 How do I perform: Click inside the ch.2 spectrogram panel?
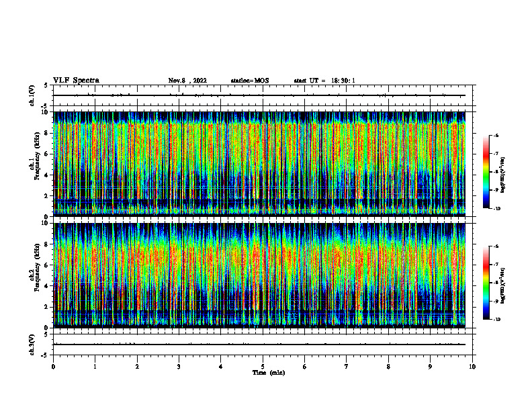click(x=259, y=275)
